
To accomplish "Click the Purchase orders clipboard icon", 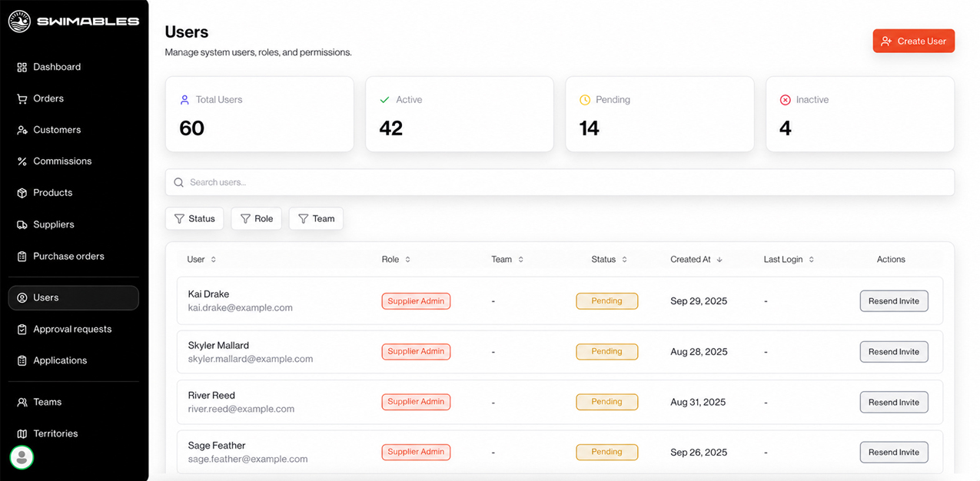I will [22, 256].
